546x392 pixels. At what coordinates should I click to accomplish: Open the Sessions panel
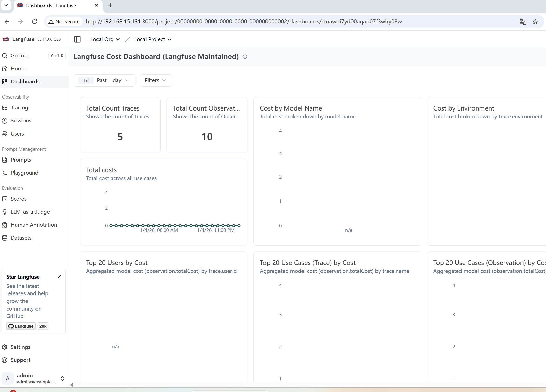point(21,120)
